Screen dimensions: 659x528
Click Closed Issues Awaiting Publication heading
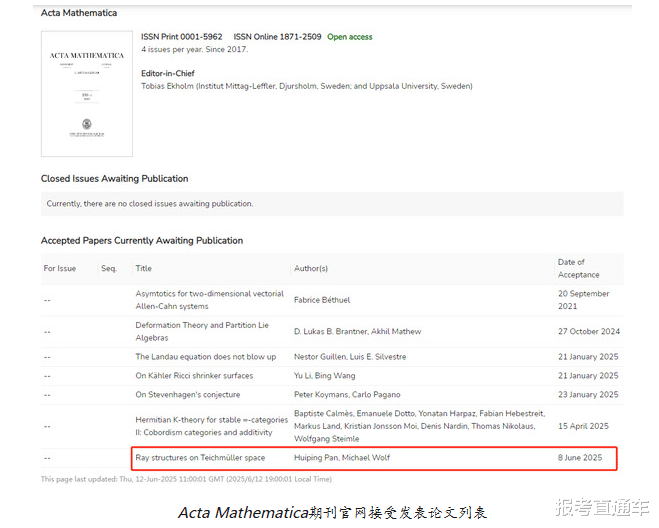tap(114, 179)
